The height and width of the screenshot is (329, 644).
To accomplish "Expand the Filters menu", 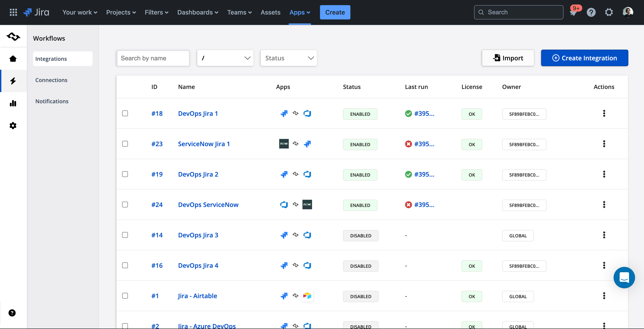I will [157, 12].
